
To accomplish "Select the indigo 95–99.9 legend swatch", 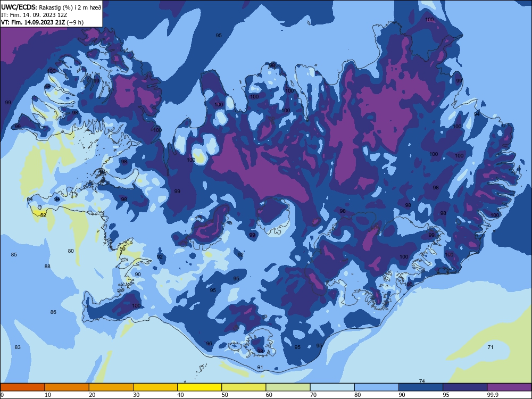I will click(x=465, y=387).
